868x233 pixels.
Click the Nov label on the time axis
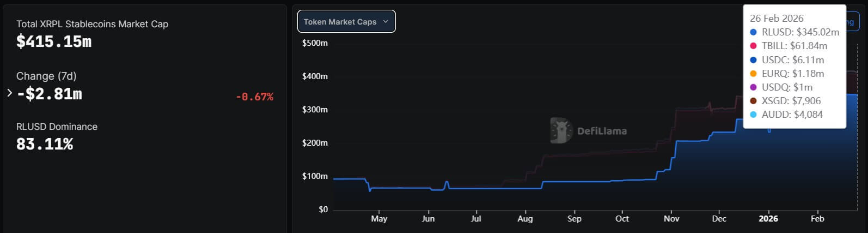coord(671,219)
